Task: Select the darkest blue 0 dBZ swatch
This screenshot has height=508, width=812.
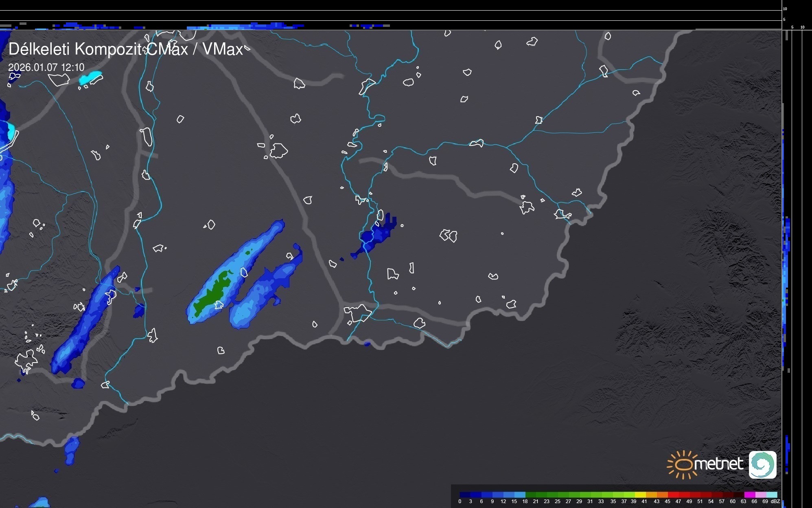Action: [x=465, y=495]
